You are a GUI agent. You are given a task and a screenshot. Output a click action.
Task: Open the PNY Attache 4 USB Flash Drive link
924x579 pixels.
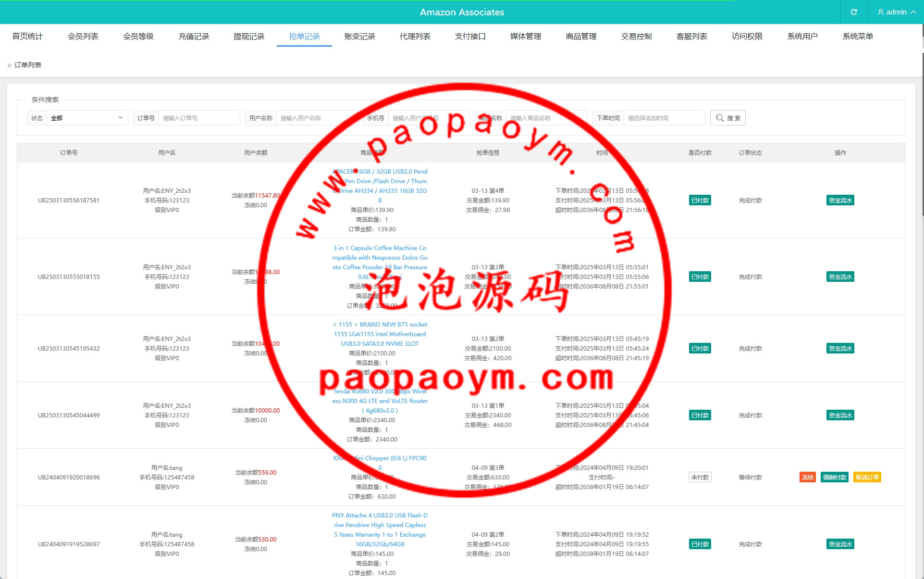(x=380, y=530)
